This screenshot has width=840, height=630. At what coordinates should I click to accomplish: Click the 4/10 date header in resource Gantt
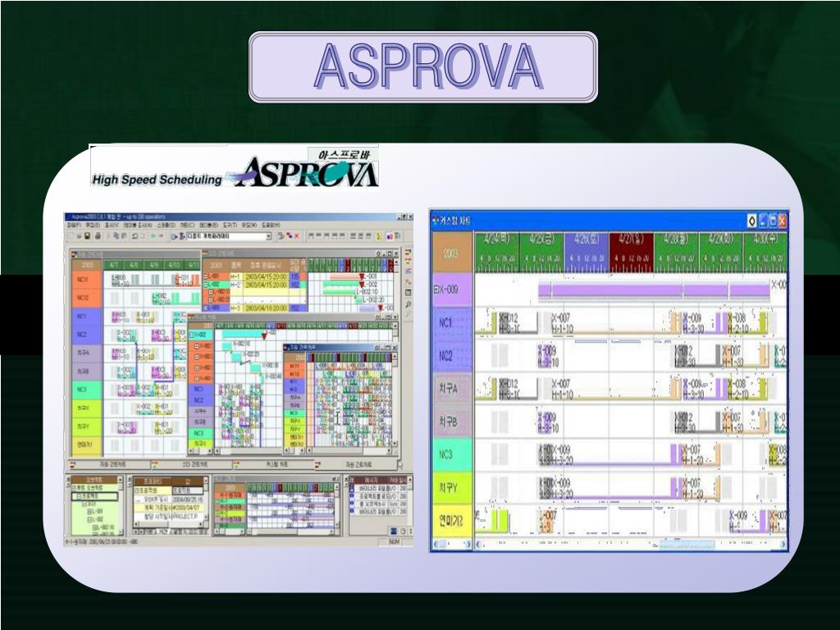pos(174,265)
